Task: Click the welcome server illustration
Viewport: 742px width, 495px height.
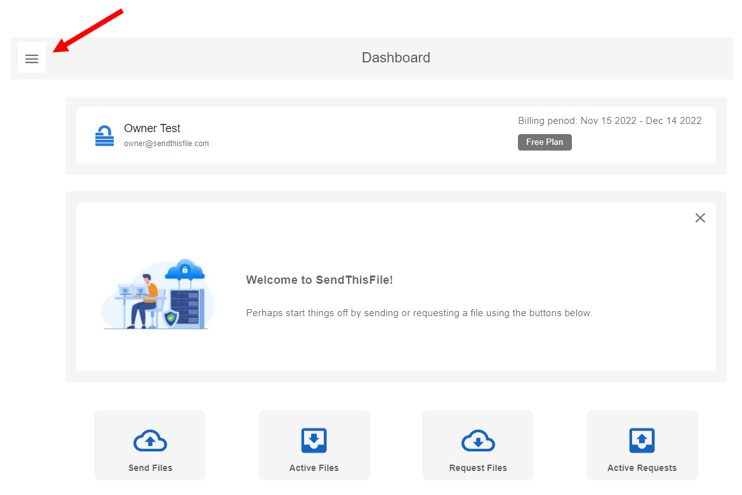Action: pyautogui.click(x=158, y=295)
